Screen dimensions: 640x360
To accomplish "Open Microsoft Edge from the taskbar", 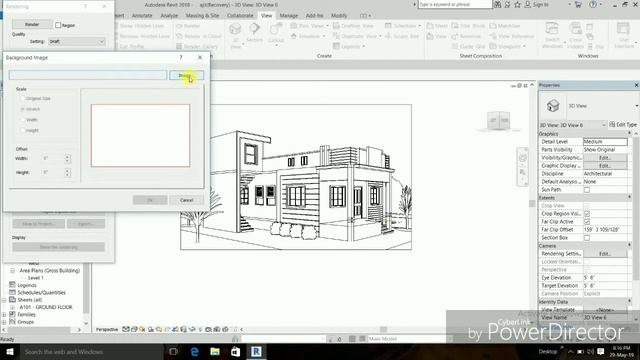I will pyautogui.click(x=195, y=351).
